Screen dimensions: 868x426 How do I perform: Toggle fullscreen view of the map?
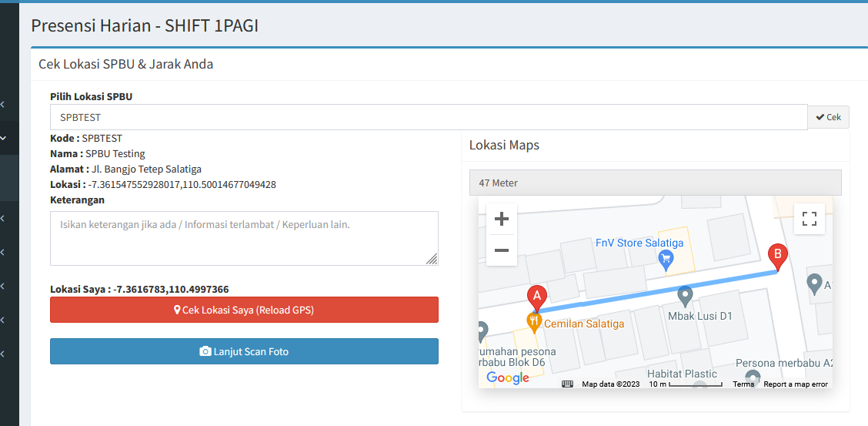pyautogui.click(x=809, y=219)
